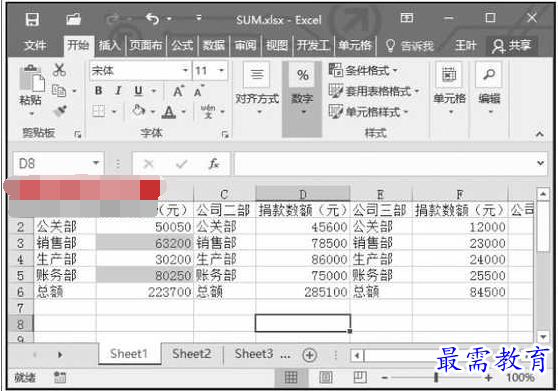558x391 pixels.
Task: Click 条件格式 conditional formatting button
Action: (x=363, y=70)
